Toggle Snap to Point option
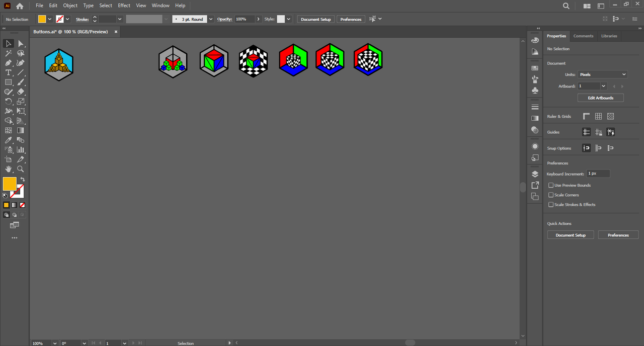Image resolution: width=644 pixels, height=346 pixels. tap(586, 148)
